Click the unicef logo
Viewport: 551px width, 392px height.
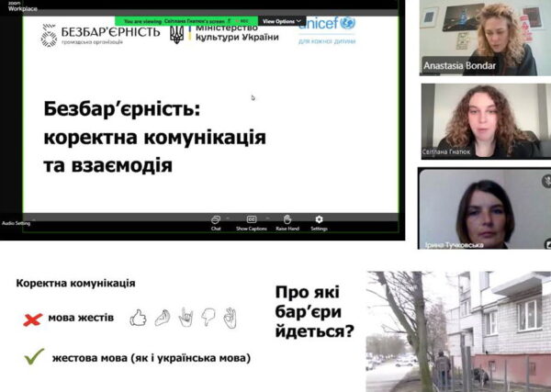click(x=327, y=24)
